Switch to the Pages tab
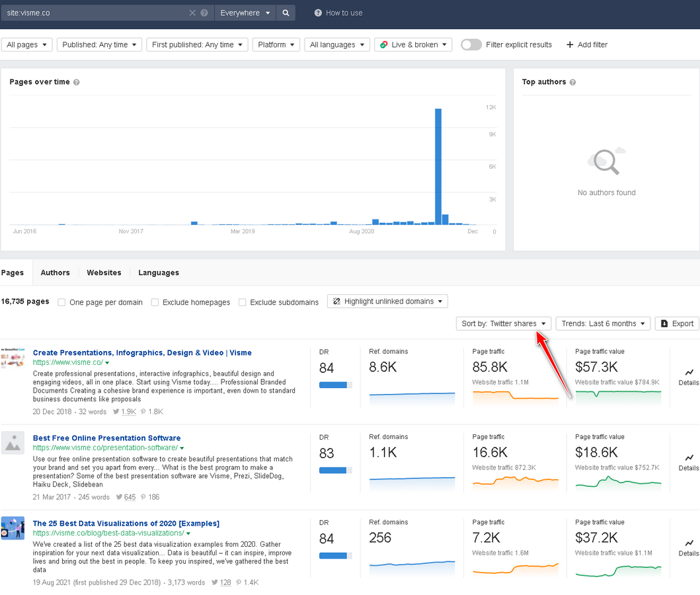700x595 pixels. tap(13, 273)
